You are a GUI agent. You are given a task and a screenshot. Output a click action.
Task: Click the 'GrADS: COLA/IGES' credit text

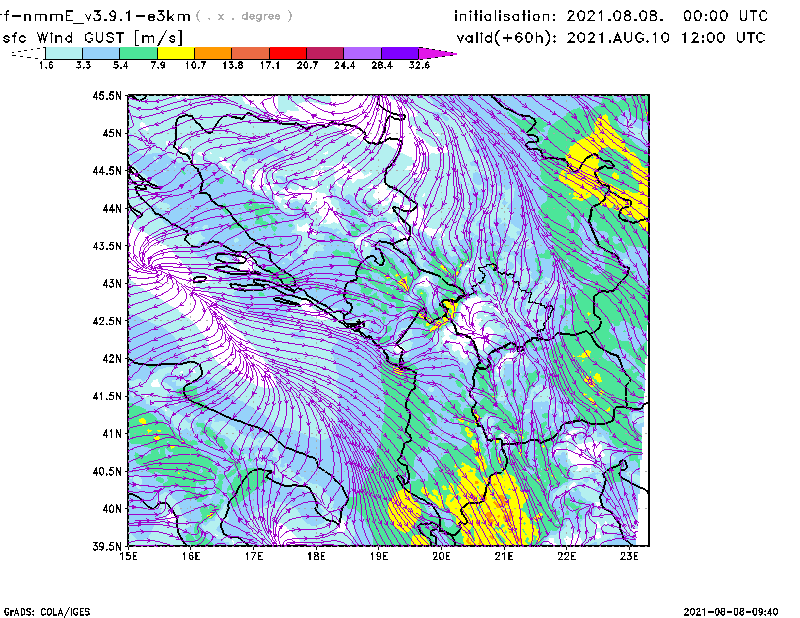coord(47,612)
